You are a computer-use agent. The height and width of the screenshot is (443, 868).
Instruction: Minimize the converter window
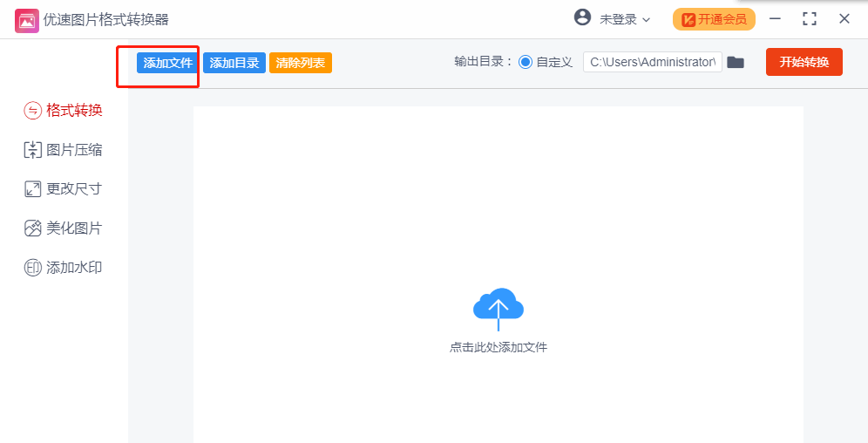pos(775,19)
